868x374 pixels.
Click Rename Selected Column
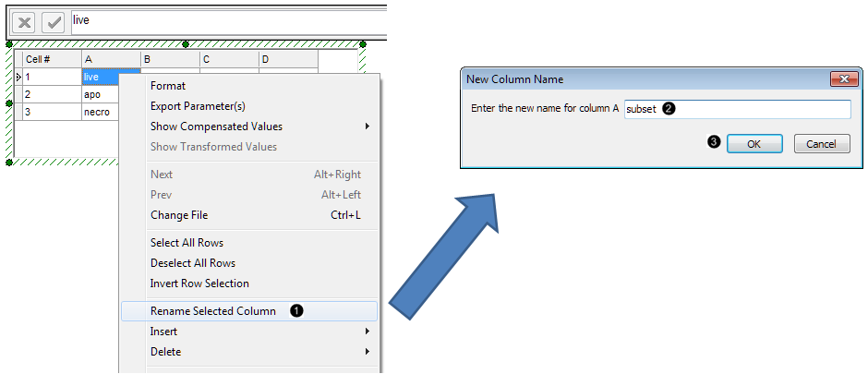tap(213, 311)
